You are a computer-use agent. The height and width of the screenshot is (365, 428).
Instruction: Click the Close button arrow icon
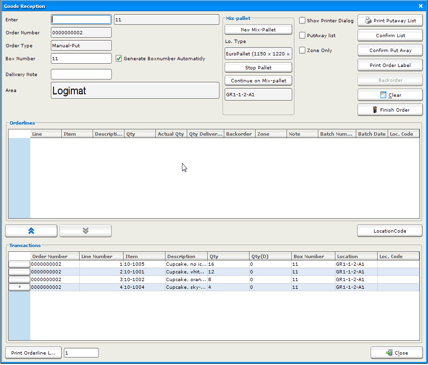pos(389,353)
